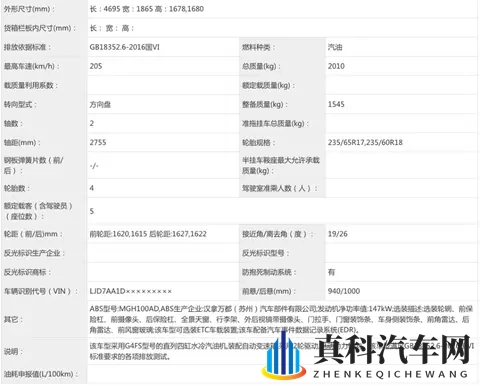Click the 额定载质量(kg) label
Viewport: 480px width, 385px height.
268,85
